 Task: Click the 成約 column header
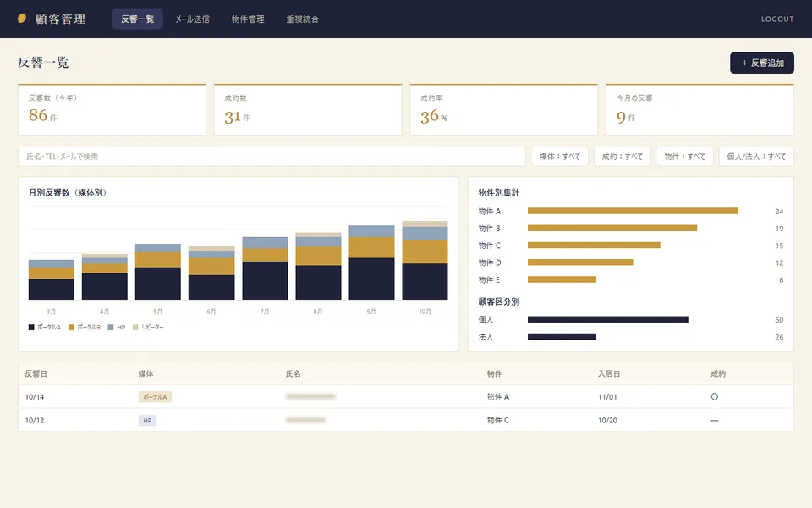click(x=718, y=373)
